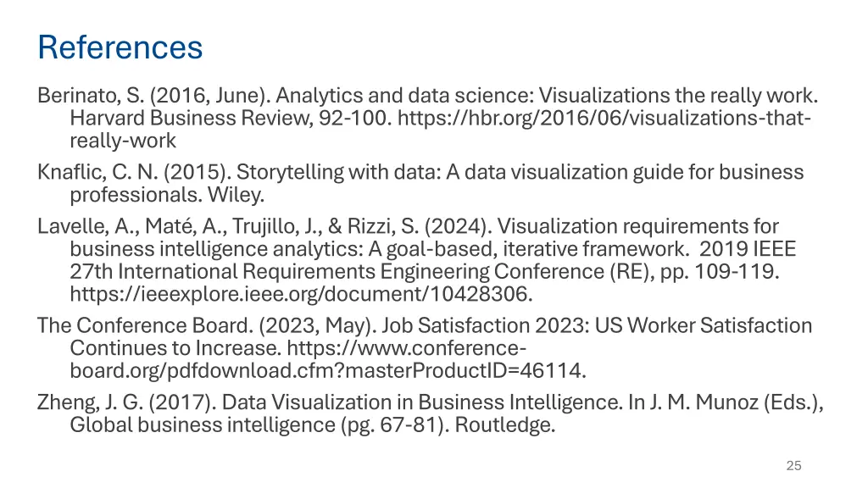Click the author name Zheng, J. G.

(90, 402)
